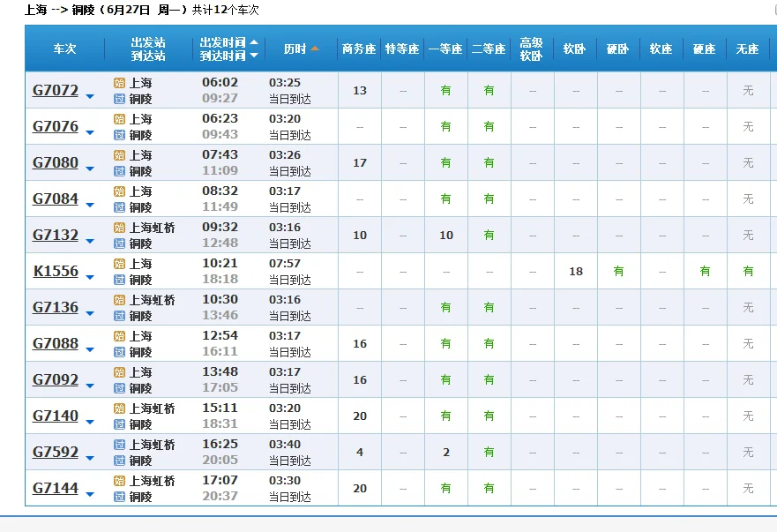Screen dimensions: 777x532
Task: Expand details arrow next to G7144
Action: 89,492
